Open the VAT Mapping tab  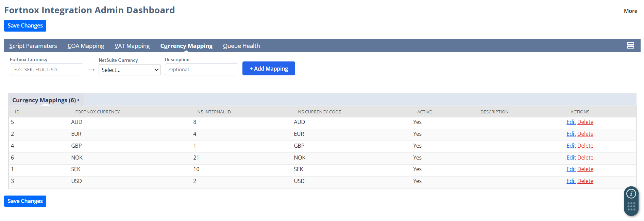tap(132, 46)
